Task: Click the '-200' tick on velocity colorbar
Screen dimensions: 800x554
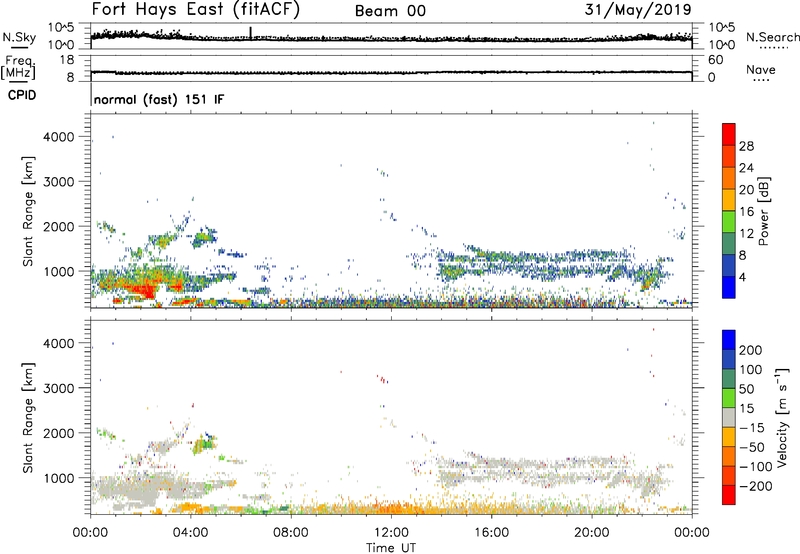Action: pos(755,486)
